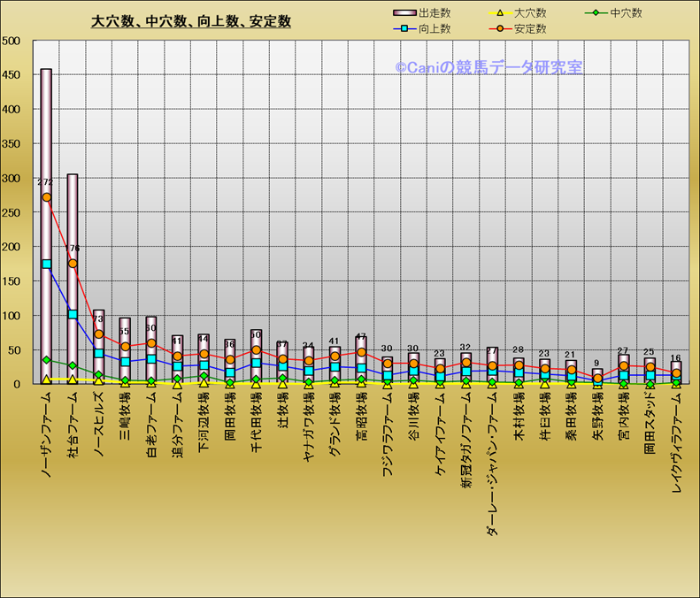Select the cyan 向上数 marker for ノーザンファーム
Screen dimensions: 700x598
click(x=46, y=264)
